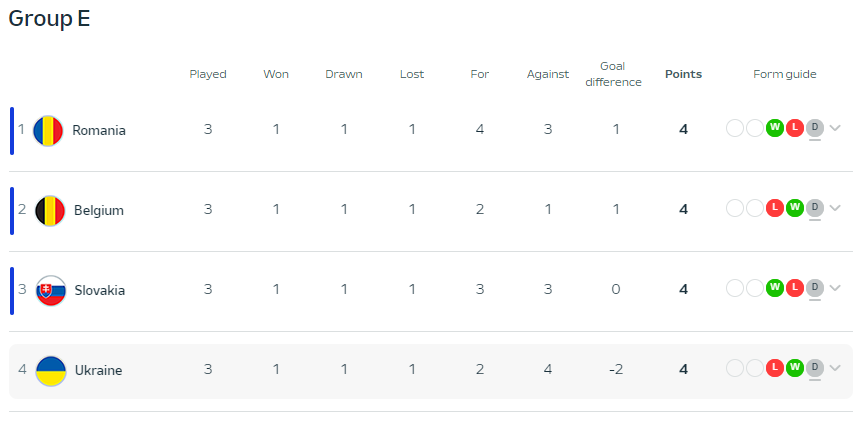Viewport: 863px width, 423px height.
Task: Expand Ukraine's row details chevron
Action: pyautogui.click(x=835, y=367)
